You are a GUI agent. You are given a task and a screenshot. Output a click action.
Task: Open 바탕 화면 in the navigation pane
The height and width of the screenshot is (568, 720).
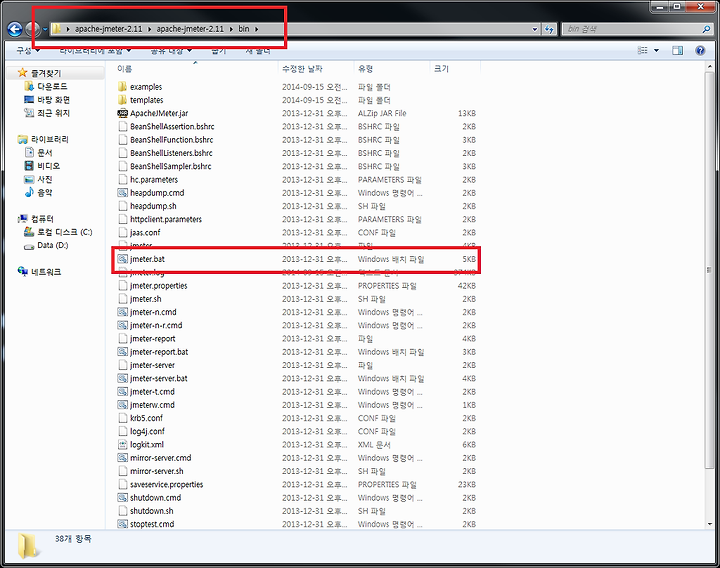point(53,100)
